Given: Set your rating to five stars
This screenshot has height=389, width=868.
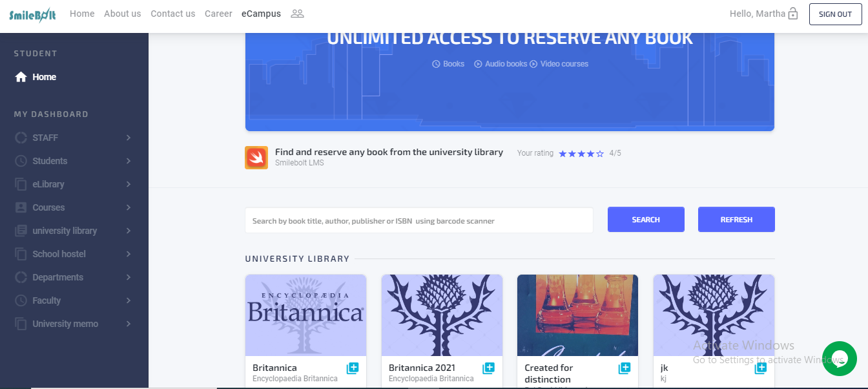Looking at the screenshot, I should coord(600,154).
